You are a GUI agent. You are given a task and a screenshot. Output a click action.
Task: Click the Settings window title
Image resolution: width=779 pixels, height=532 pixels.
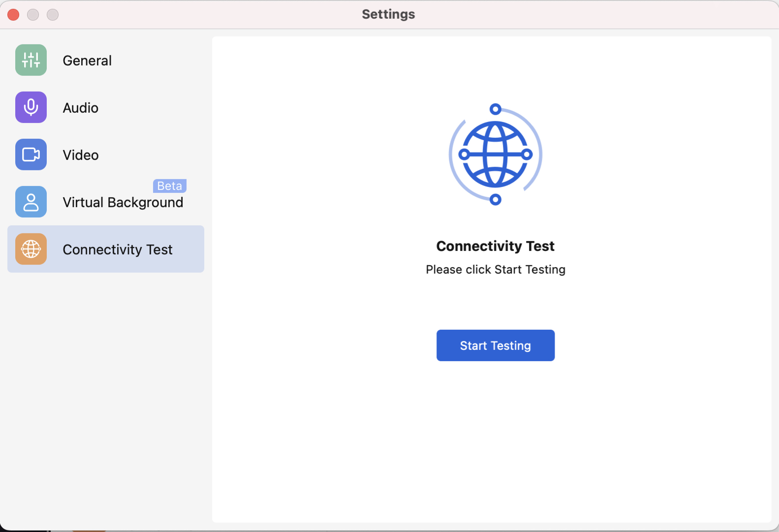click(388, 14)
